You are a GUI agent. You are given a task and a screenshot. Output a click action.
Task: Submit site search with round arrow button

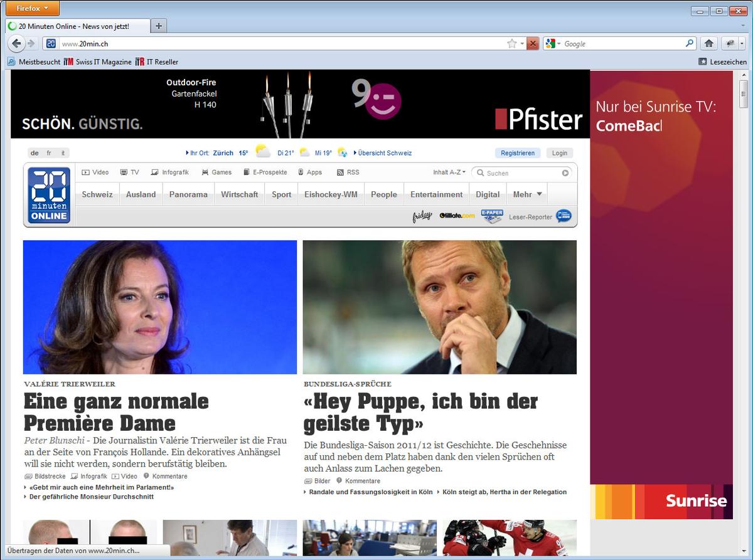[565, 173]
